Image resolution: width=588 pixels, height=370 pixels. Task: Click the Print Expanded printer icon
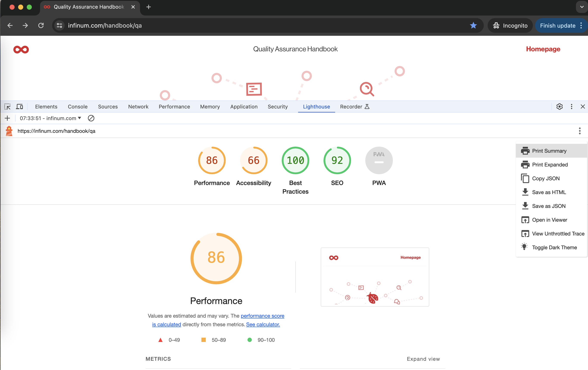pyautogui.click(x=525, y=165)
